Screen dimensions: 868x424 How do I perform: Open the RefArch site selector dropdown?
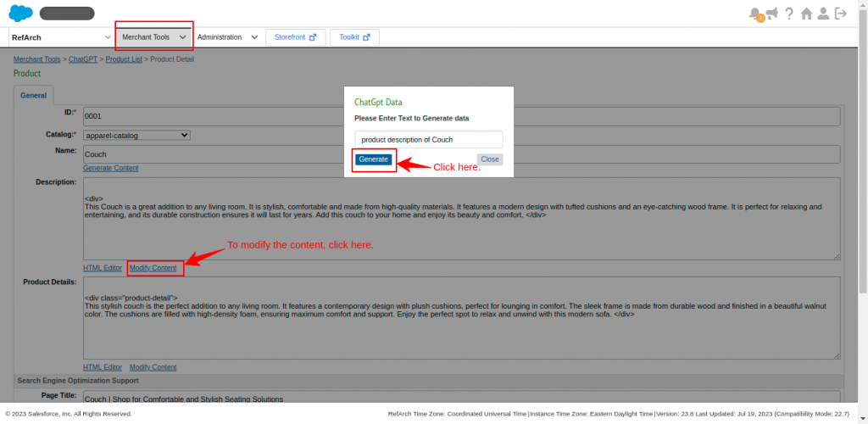coord(60,37)
